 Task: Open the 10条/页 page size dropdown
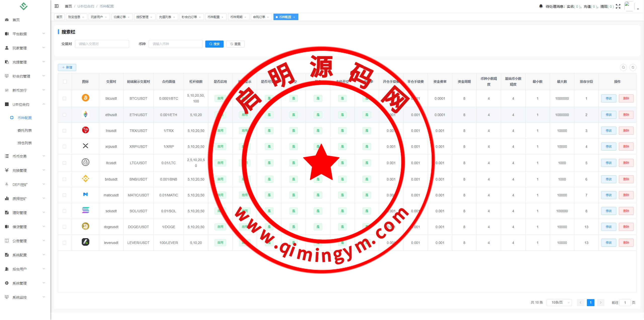(559, 302)
